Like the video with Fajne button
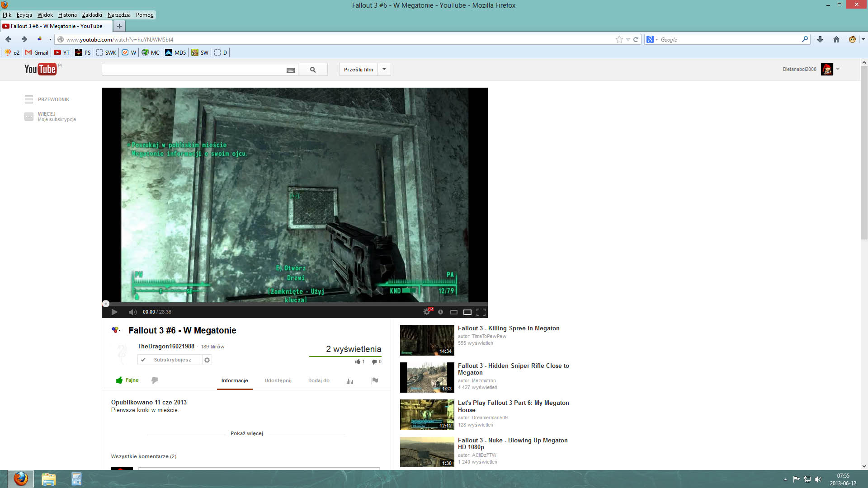Image resolution: width=868 pixels, height=488 pixels. pyautogui.click(x=127, y=380)
